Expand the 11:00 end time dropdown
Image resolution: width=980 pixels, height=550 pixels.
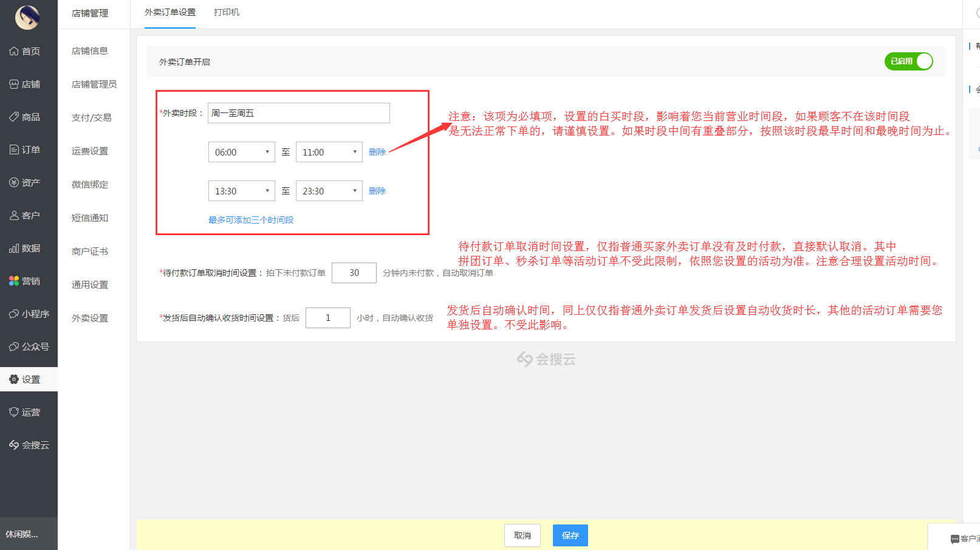pos(329,152)
